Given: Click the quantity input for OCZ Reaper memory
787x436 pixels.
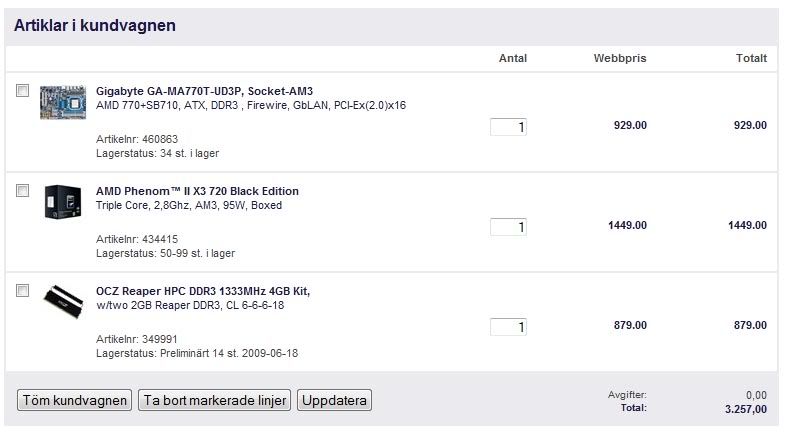Looking at the screenshot, I should [508, 327].
